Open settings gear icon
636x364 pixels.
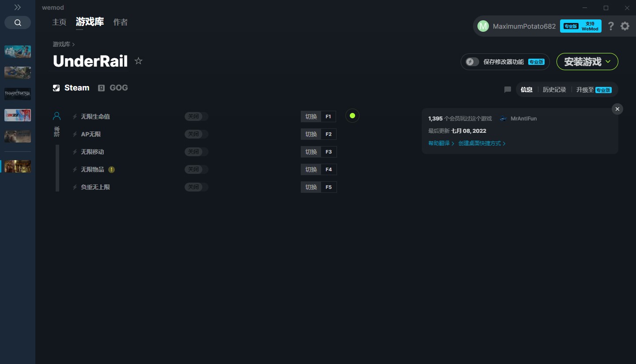coord(625,26)
